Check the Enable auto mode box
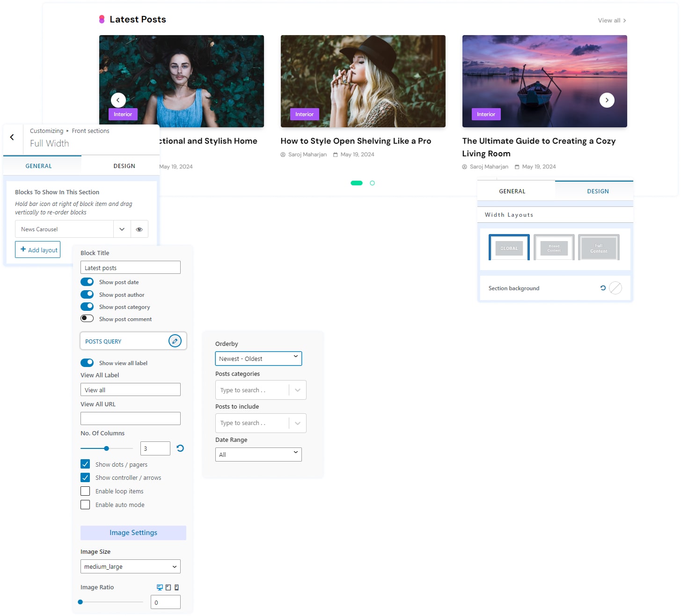Screen dimensions: 681x616 point(85,505)
